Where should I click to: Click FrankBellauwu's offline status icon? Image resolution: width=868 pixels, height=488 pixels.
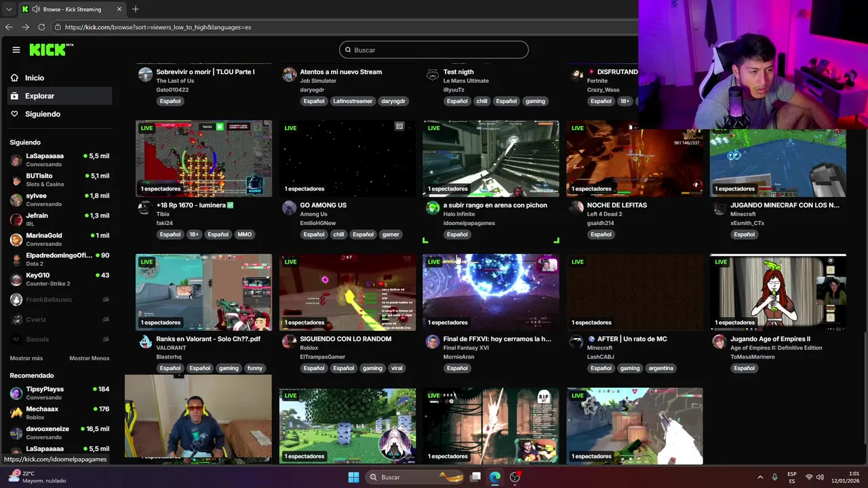click(x=105, y=300)
